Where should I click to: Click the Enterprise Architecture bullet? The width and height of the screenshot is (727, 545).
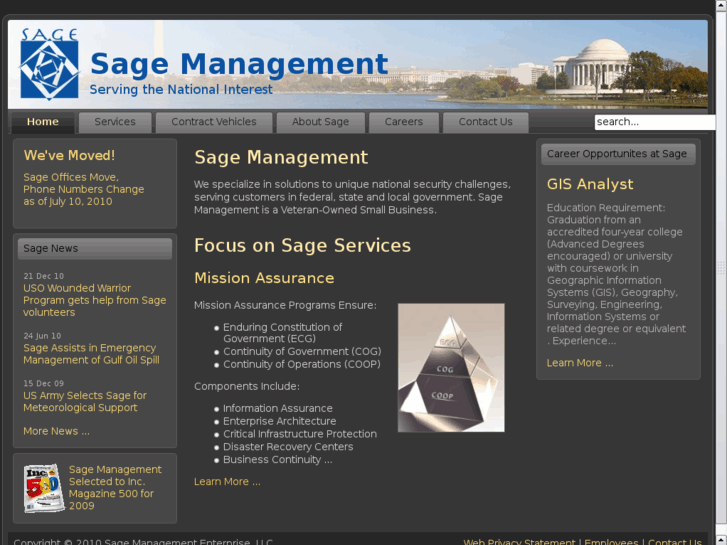(280, 421)
